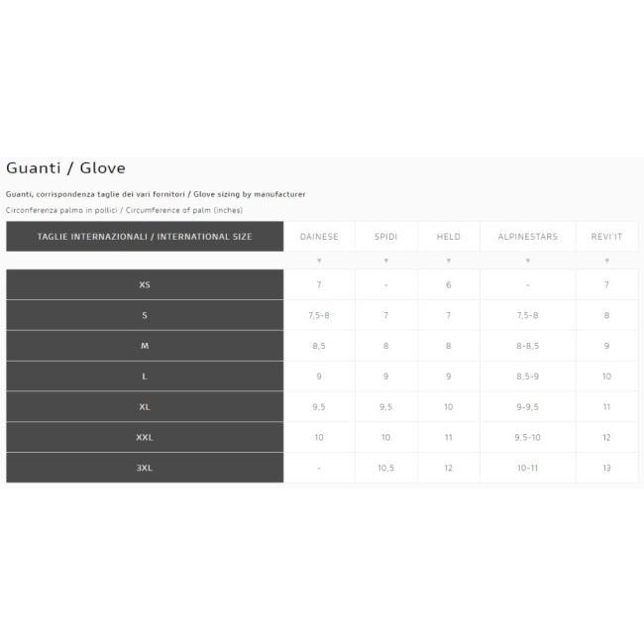Click the Guanti / Glove title
The width and height of the screenshot is (644, 644).
65,168
